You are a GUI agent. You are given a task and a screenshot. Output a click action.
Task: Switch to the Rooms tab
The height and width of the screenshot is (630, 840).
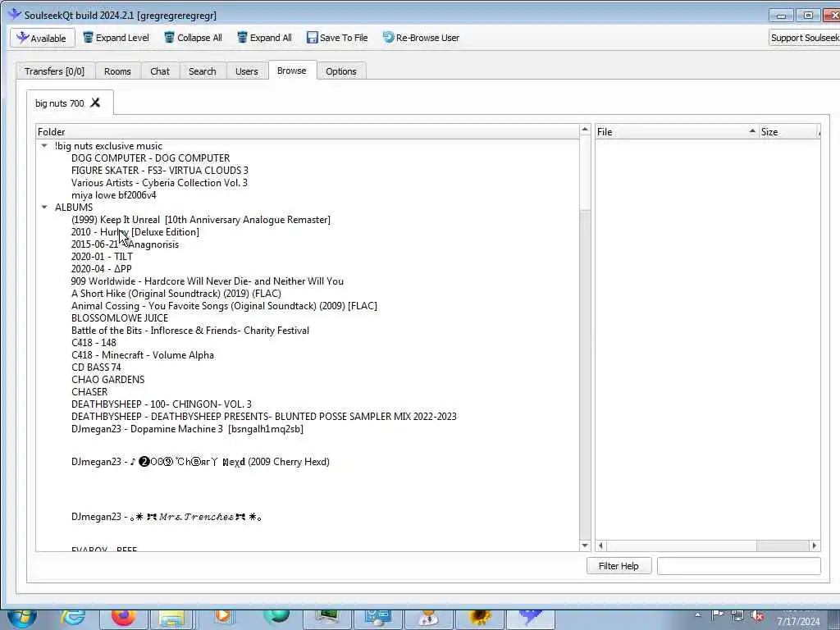coord(117,71)
